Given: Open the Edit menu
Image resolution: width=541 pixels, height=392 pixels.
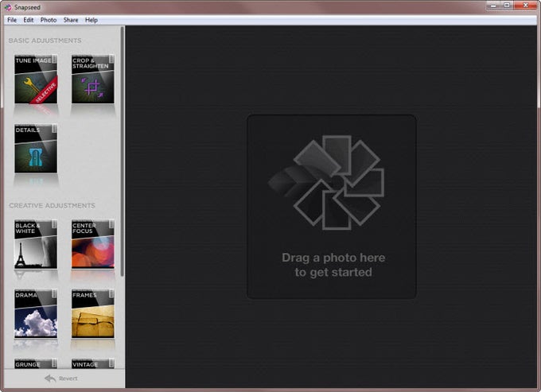Looking at the screenshot, I should tap(29, 20).
